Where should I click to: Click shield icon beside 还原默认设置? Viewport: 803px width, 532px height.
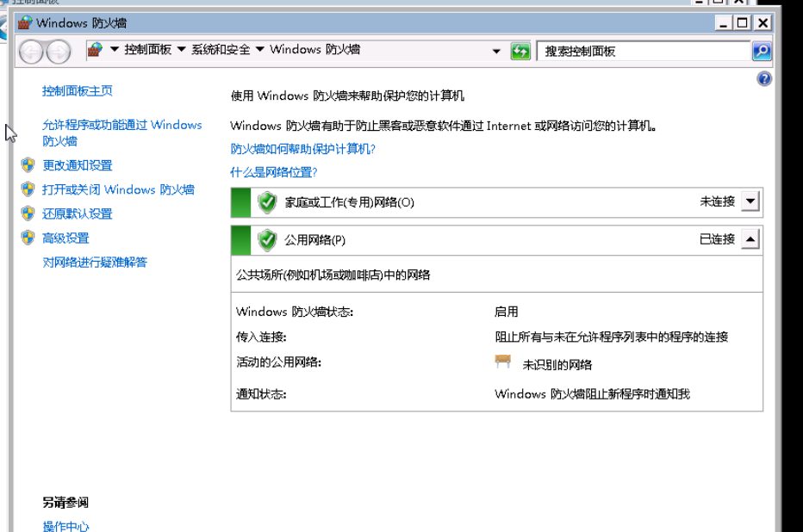click(28, 213)
